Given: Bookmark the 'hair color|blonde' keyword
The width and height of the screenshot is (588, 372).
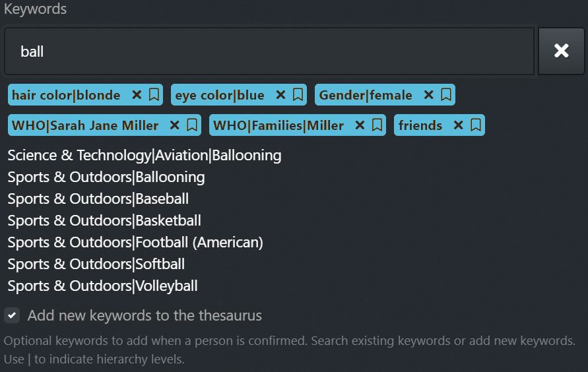Looking at the screenshot, I should point(154,95).
